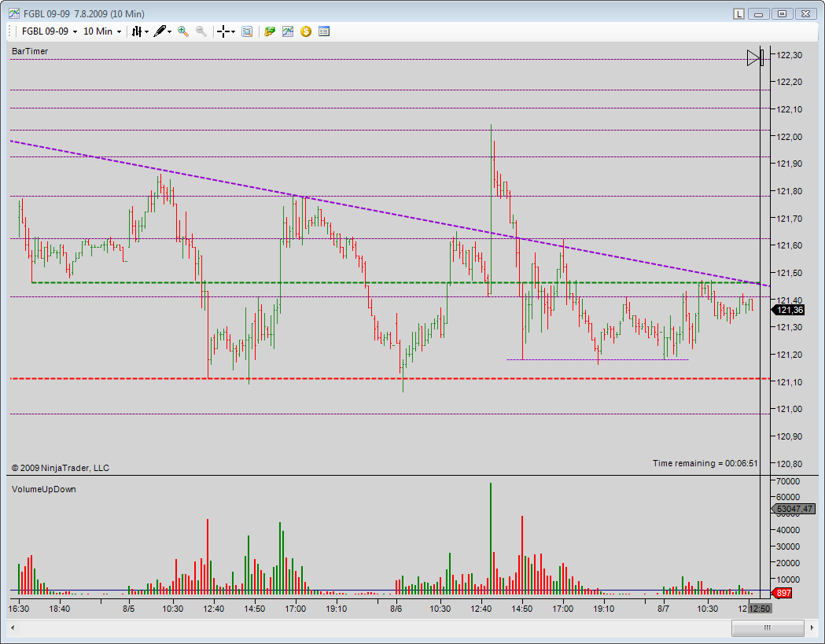
Task: Maximize the chart window
Action: pos(782,13)
